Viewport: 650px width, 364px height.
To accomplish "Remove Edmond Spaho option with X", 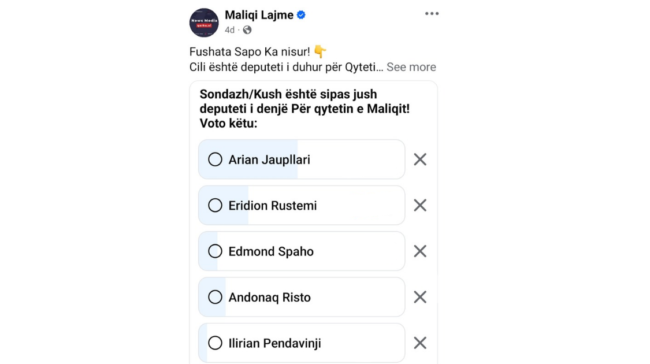I will click(420, 251).
